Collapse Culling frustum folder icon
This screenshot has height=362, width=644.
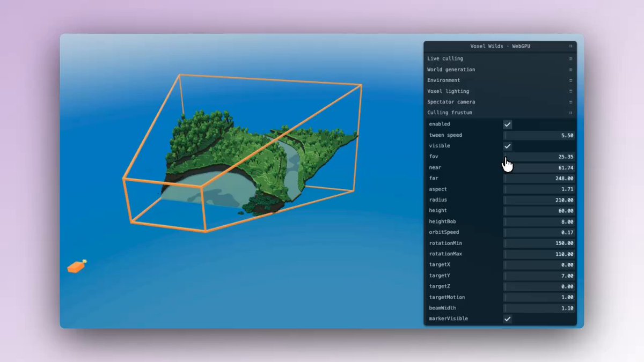tap(570, 113)
